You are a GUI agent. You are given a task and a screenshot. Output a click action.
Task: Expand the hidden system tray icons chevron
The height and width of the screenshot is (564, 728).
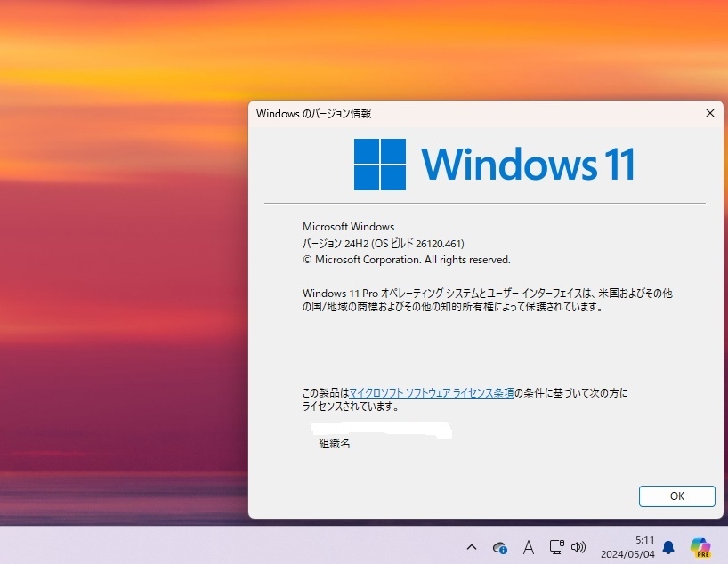(x=472, y=547)
